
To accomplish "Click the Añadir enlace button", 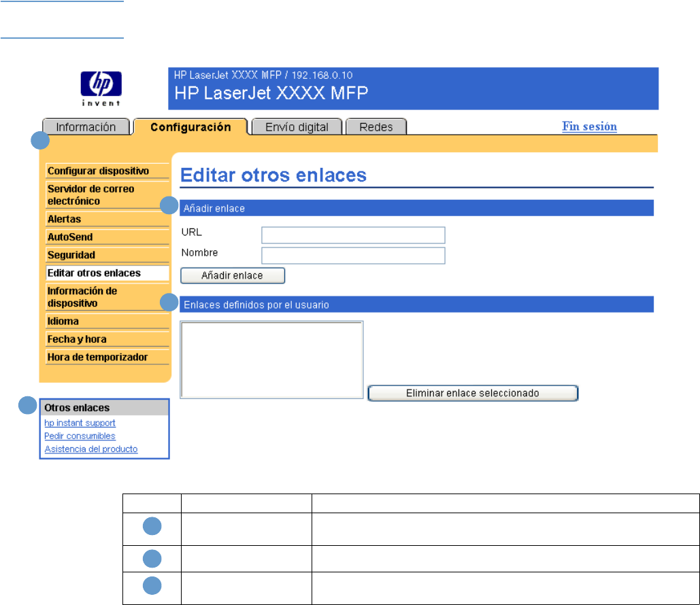I will [x=233, y=276].
